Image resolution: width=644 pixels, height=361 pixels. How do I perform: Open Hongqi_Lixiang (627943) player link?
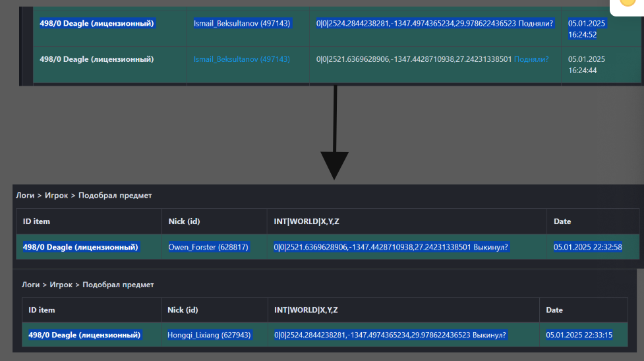click(209, 335)
